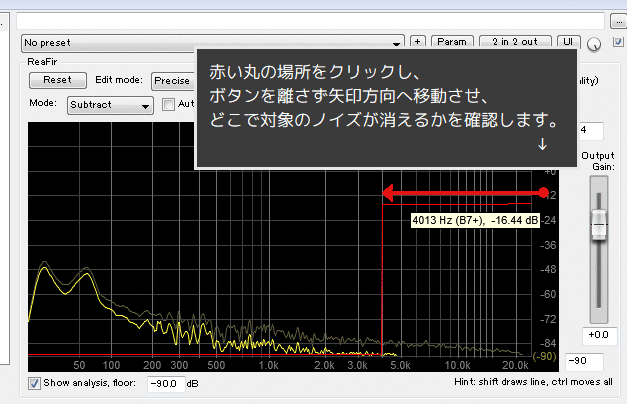
Task: Click the '+0.0' output gain value field
Action: (600, 334)
